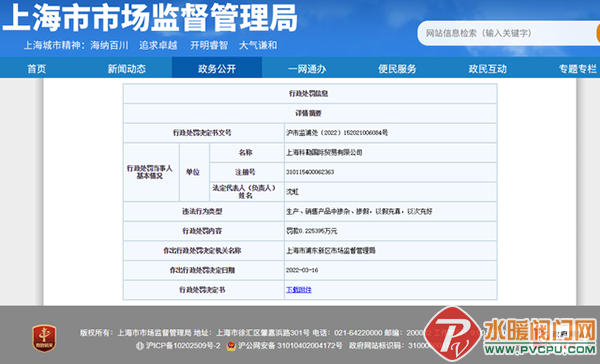600x364 pixels.
Task: Click the 单位 cell
Action: pos(194,172)
